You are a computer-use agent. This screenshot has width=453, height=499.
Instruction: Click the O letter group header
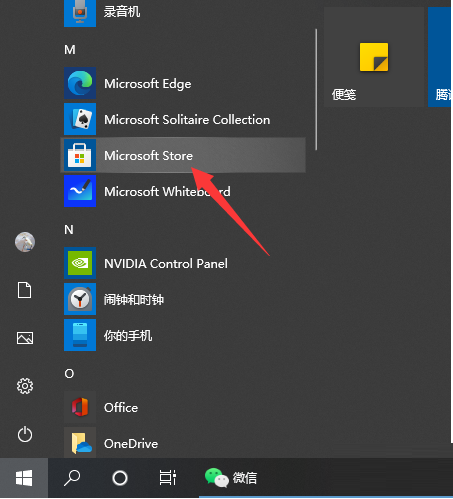(x=69, y=374)
